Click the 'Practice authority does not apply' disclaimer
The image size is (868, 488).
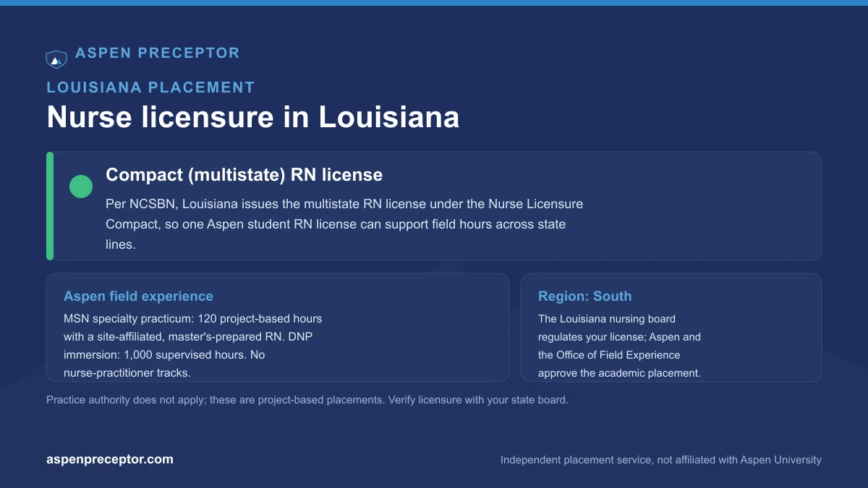[307, 400]
